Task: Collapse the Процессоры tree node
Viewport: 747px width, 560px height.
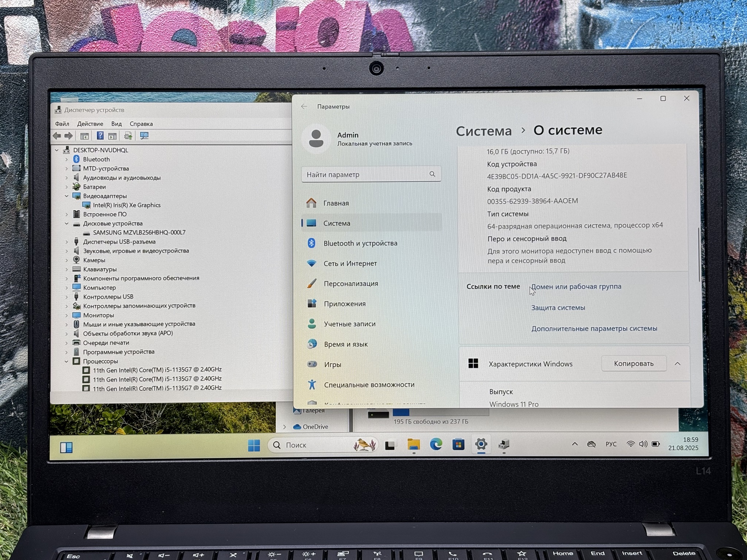Action: (66, 361)
